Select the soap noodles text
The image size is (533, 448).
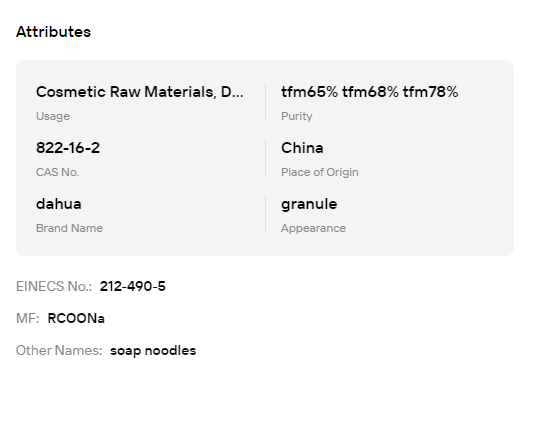click(153, 351)
